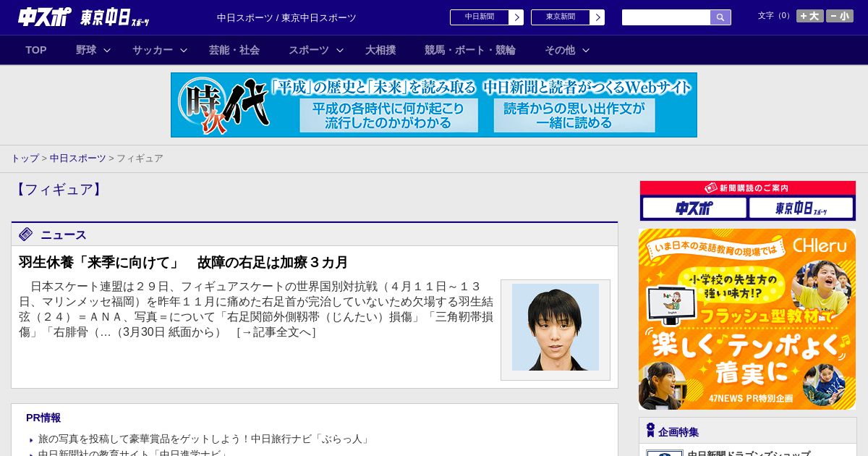Click 東京中日スポーツ subscription button in sidebar
This screenshot has width=868, height=456.
click(801, 208)
